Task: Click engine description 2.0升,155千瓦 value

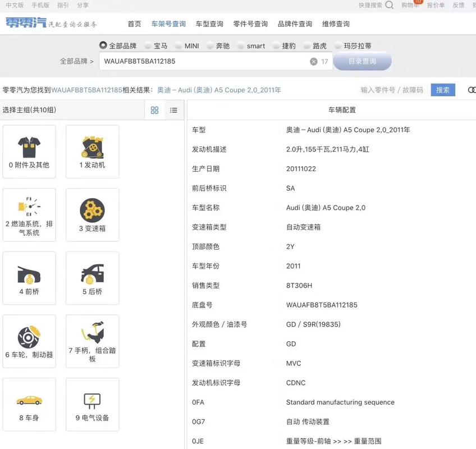Action: point(328,149)
